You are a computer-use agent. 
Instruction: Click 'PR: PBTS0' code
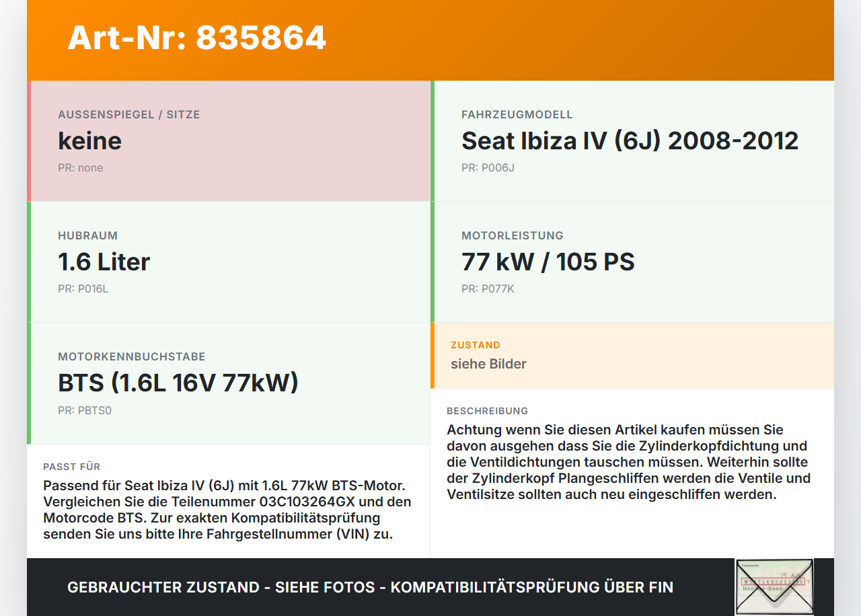coord(85,410)
